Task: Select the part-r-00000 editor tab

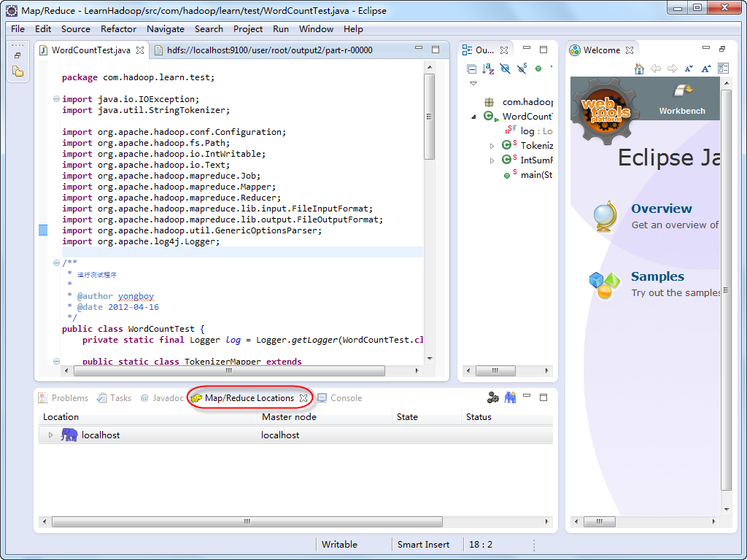Action: pos(270,50)
